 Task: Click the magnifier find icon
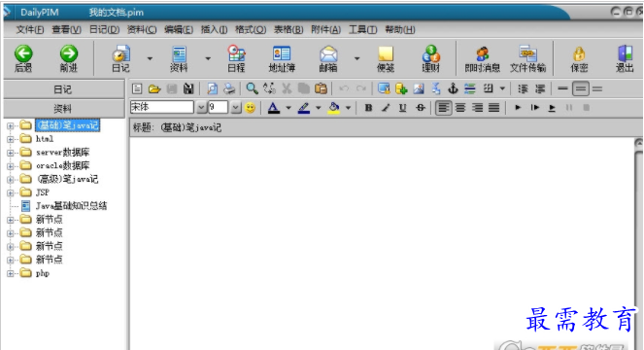[x=252, y=88]
